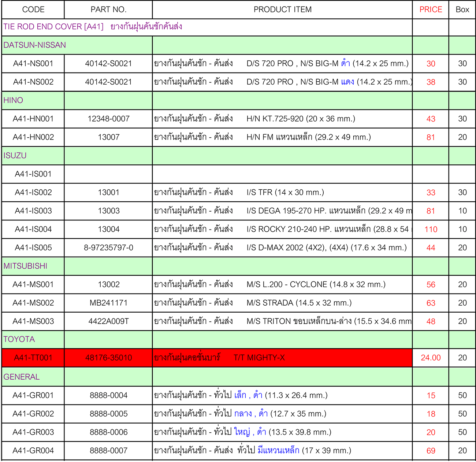The height and width of the screenshot is (462, 476).
Task: Select part number 13004
Action: coord(109,229)
